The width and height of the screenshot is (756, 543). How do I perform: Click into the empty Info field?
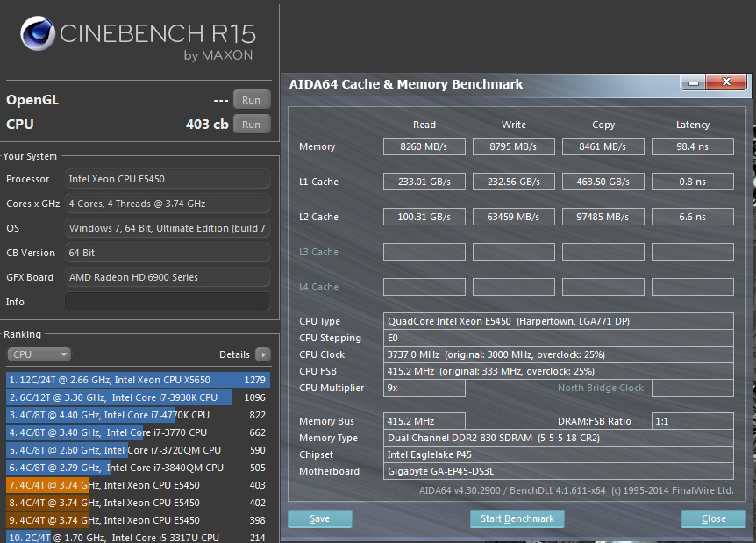pyautogui.click(x=167, y=302)
